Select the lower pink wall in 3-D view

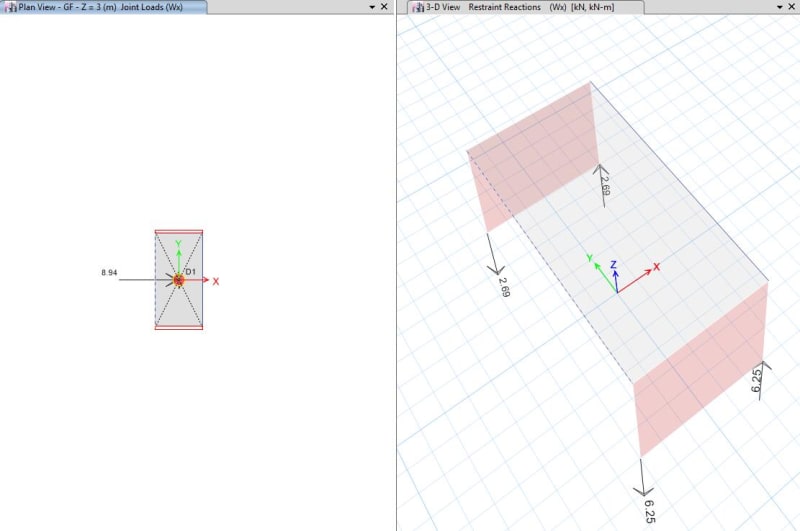pos(702,371)
